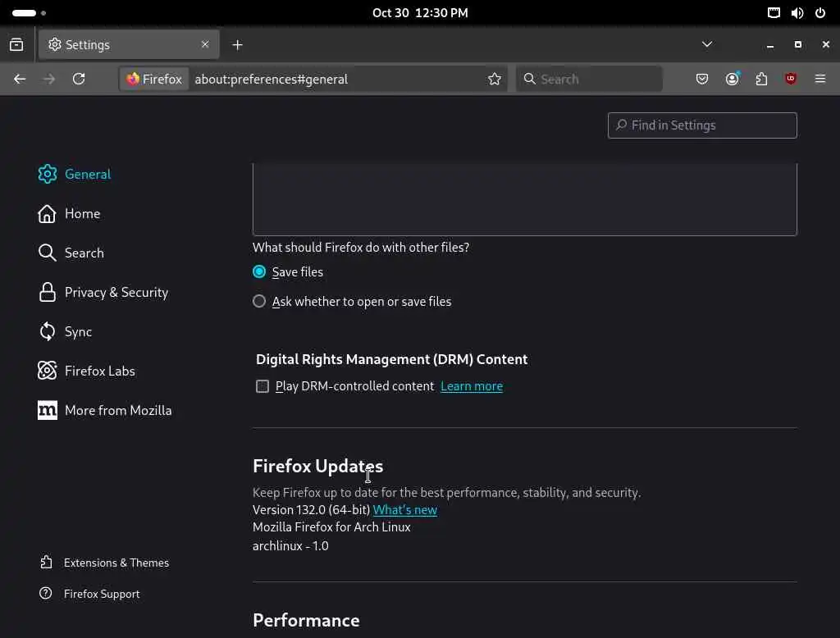Open the Extensions puzzle icon
The width and height of the screenshot is (840, 638).
[761, 79]
